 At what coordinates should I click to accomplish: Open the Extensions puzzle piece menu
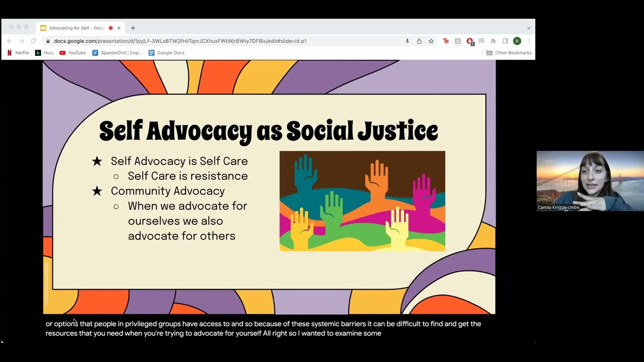493,41
